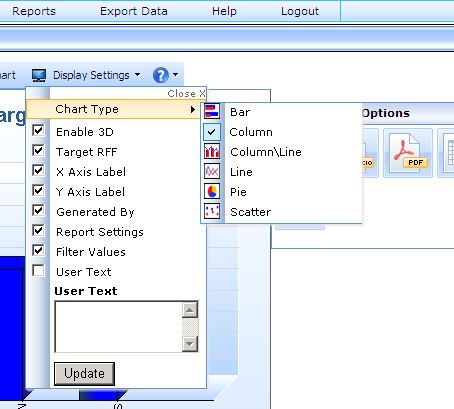The image size is (454, 409).
Task: Select Pie from the chart type list
Action: point(238,192)
